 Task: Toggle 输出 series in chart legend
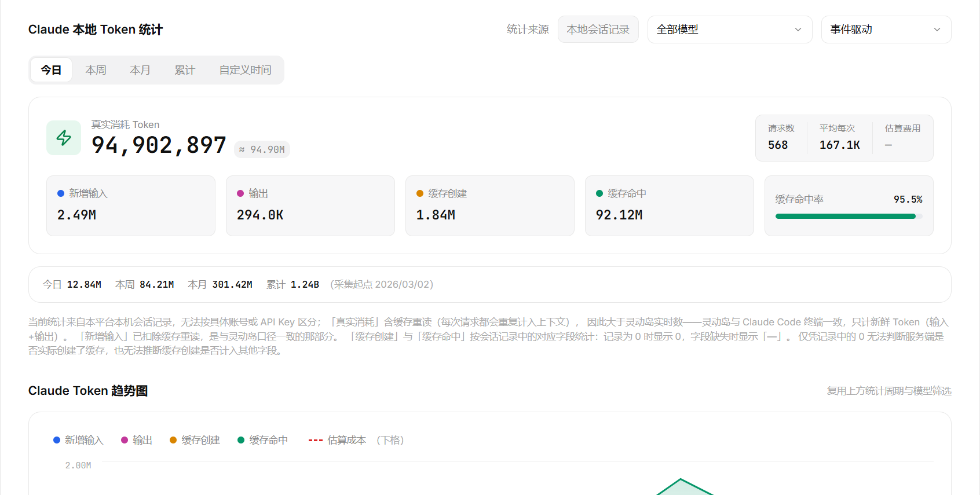coord(137,440)
